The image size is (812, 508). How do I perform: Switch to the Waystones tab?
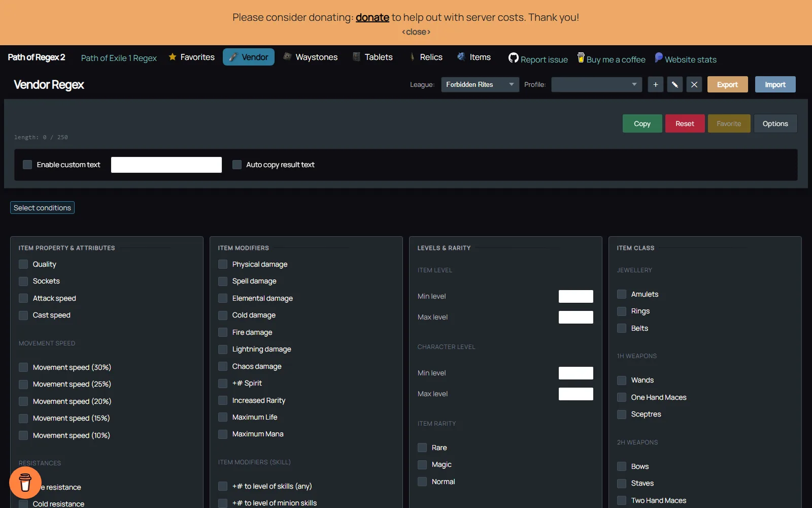pyautogui.click(x=311, y=57)
